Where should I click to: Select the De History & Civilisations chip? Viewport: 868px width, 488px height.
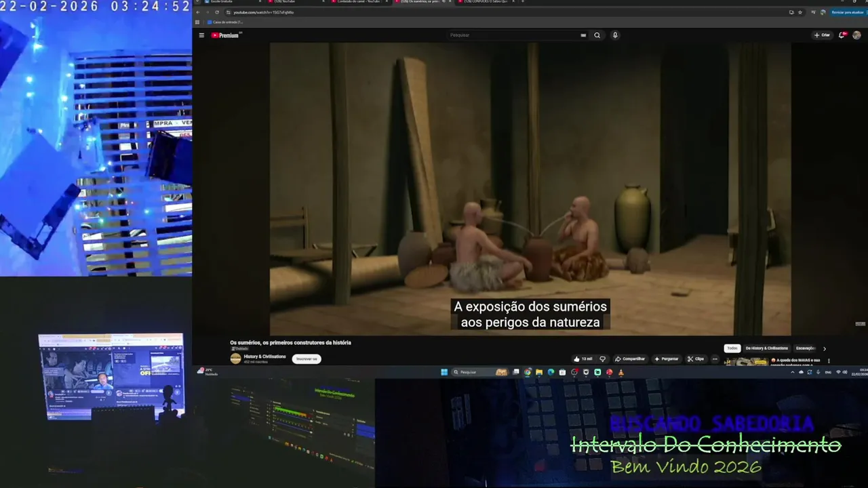tap(767, 348)
